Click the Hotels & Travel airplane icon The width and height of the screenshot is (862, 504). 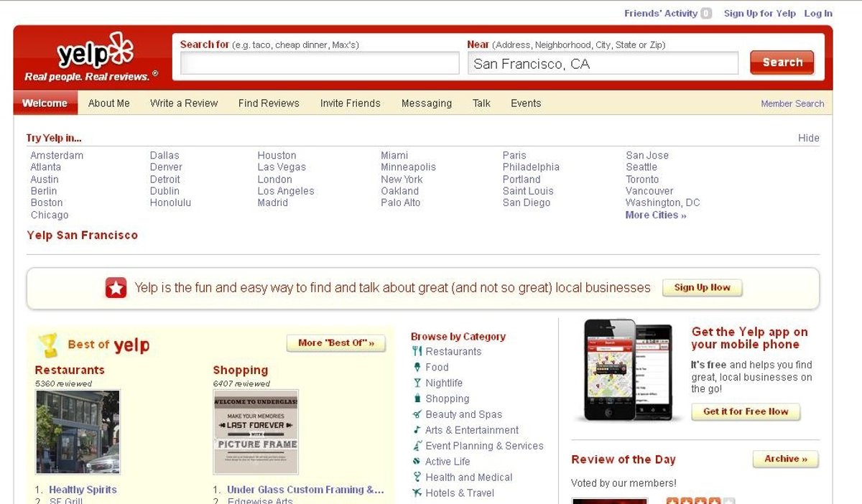(x=417, y=493)
